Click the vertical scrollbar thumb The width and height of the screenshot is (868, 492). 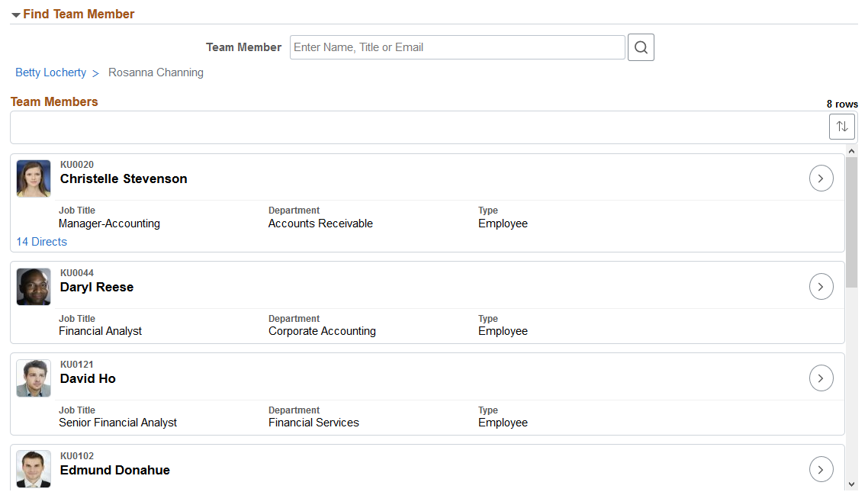click(x=851, y=222)
